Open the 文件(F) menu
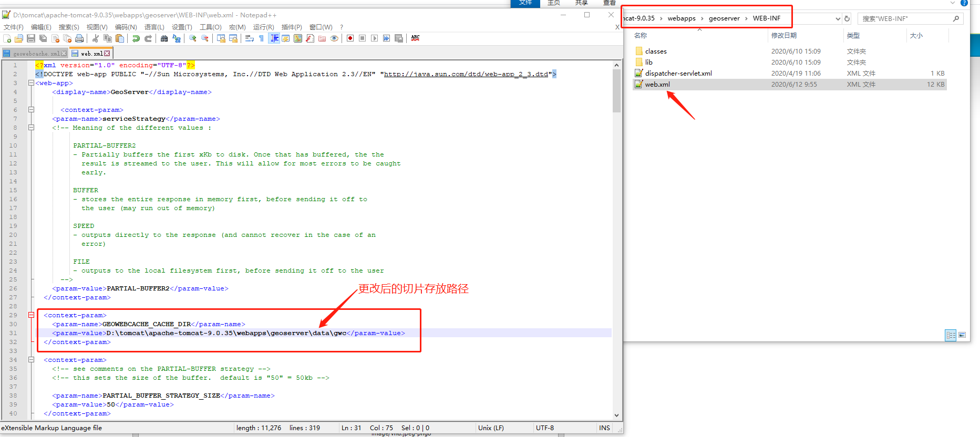 pos(14,27)
